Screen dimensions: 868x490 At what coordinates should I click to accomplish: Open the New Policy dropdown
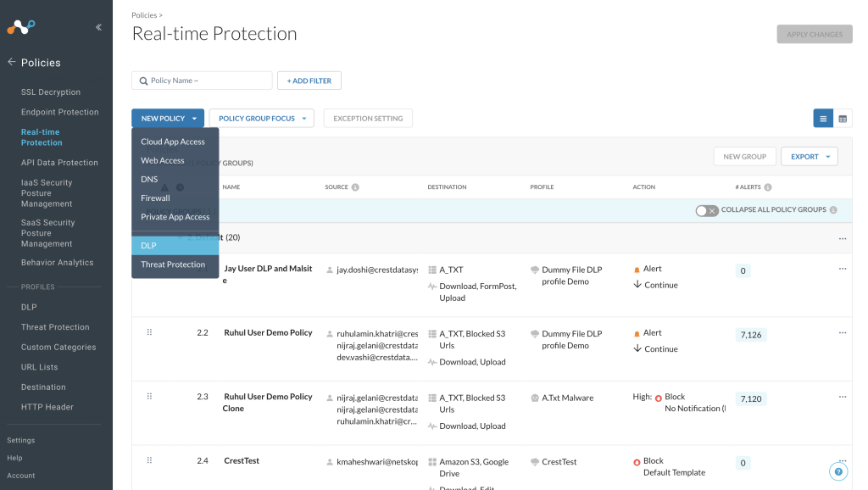tap(168, 119)
